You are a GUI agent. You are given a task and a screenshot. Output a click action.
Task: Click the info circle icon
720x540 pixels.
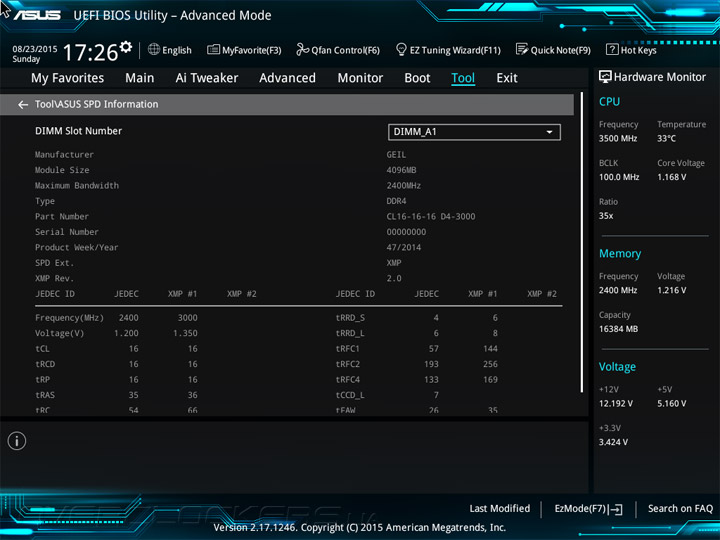pos(17,441)
